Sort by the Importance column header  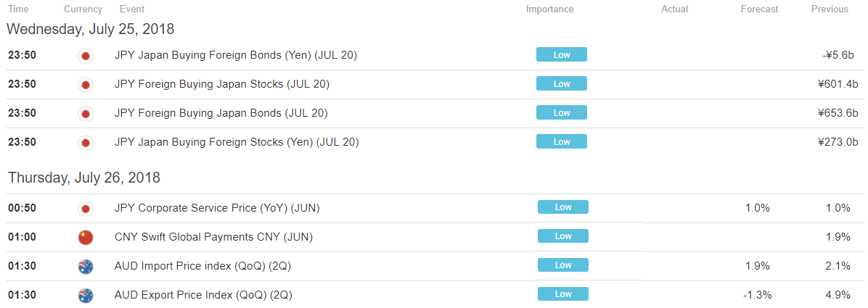pyautogui.click(x=549, y=9)
